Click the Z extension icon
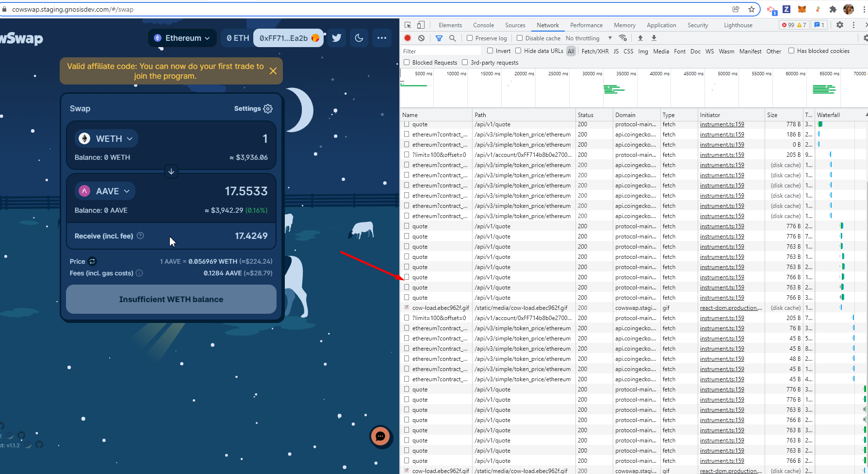 coord(786,9)
